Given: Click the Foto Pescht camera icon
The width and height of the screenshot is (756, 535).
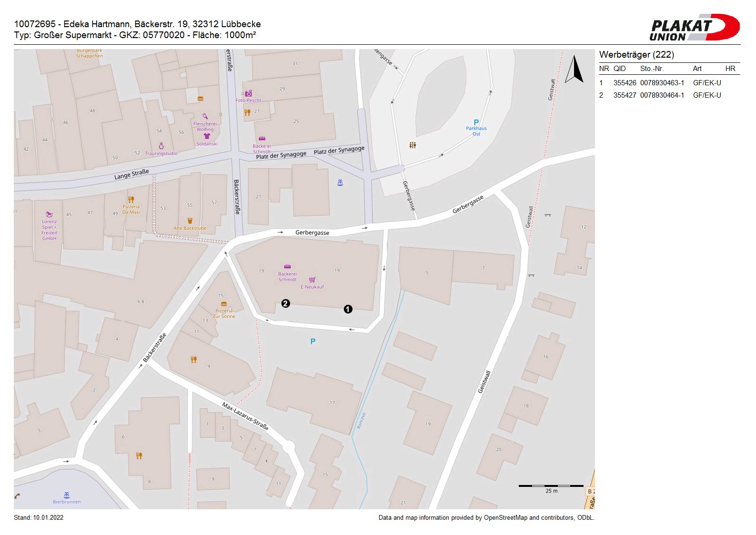Looking at the screenshot, I should pos(248,94).
